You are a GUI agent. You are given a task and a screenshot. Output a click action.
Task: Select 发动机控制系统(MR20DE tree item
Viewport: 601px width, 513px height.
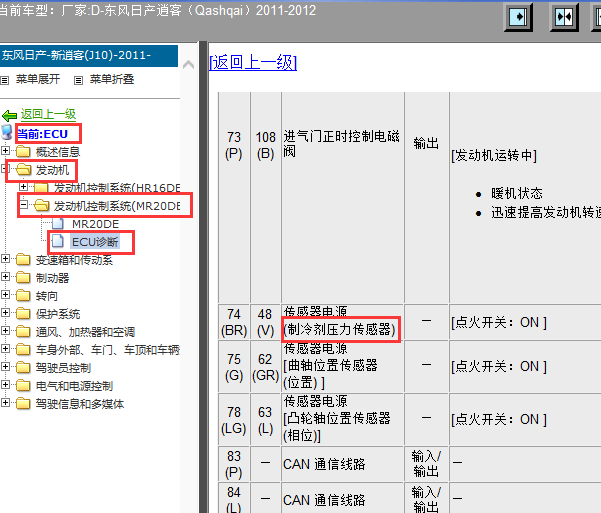click(x=117, y=206)
